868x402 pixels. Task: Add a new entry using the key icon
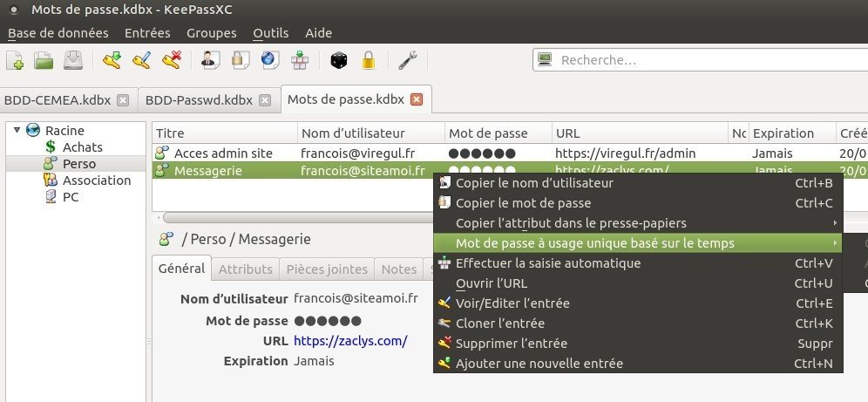click(x=112, y=60)
